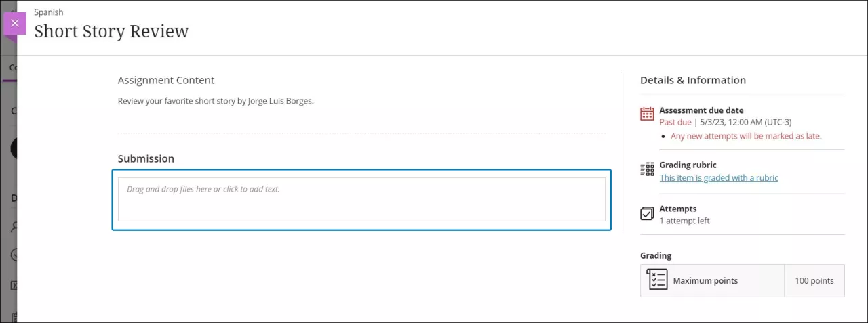Open the 'This item is graded with a rubric' link
Screen dimensions: 868x323
click(x=719, y=178)
